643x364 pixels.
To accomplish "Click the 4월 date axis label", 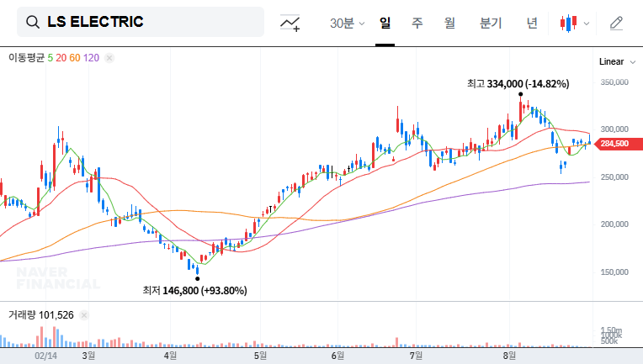I will pyautogui.click(x=170, y=356).
